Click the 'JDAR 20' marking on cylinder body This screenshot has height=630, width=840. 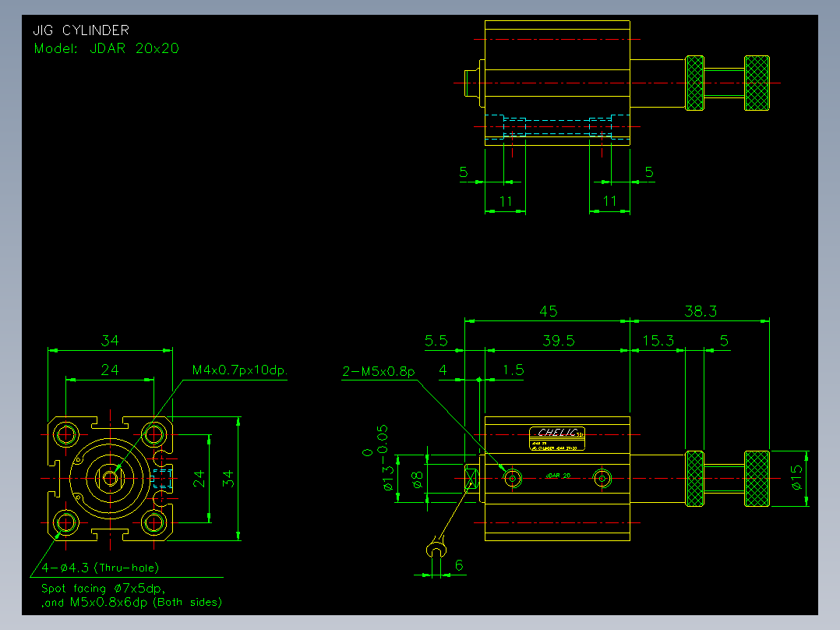(x=558, y=476)
